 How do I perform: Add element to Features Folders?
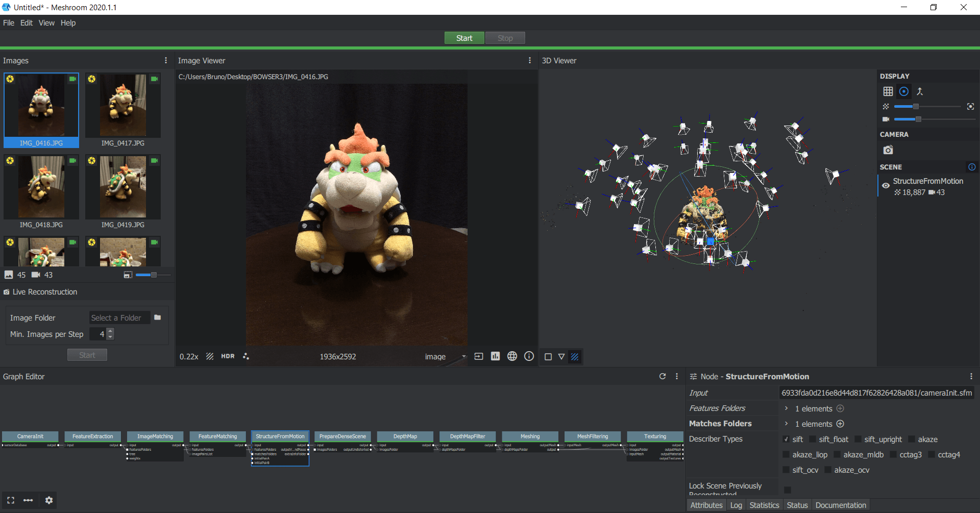point(840,408)
